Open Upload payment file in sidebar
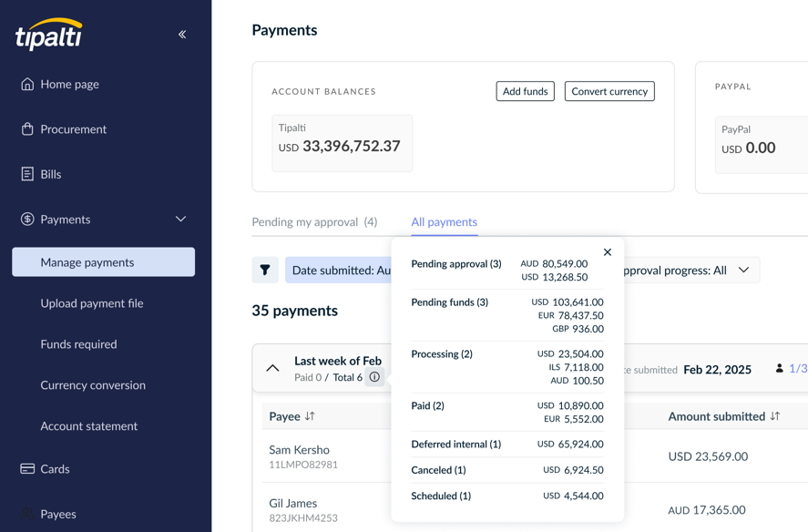The height and width of the screenshot is (532, 808). coord(92,303)
